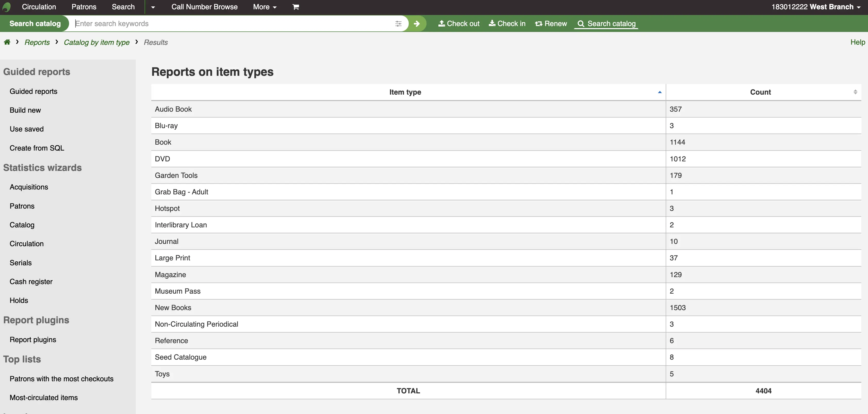This screenshot has height=414, width=868.
Task: Click the Koha logo icon
Action: pyautogui.click(x=6, y=7)
